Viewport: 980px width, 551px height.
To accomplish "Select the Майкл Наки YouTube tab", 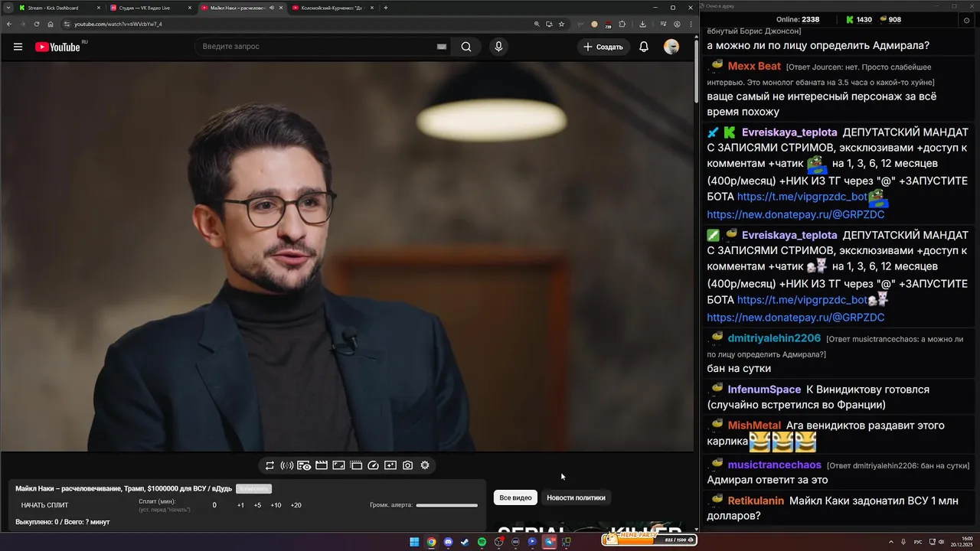I will click(x=241, y=8).
